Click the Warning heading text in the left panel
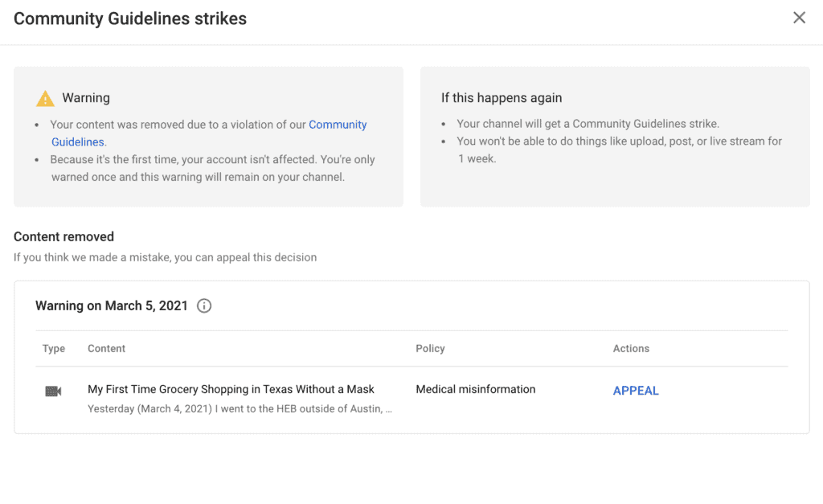The image size is (823, 504). click(86, 98)
